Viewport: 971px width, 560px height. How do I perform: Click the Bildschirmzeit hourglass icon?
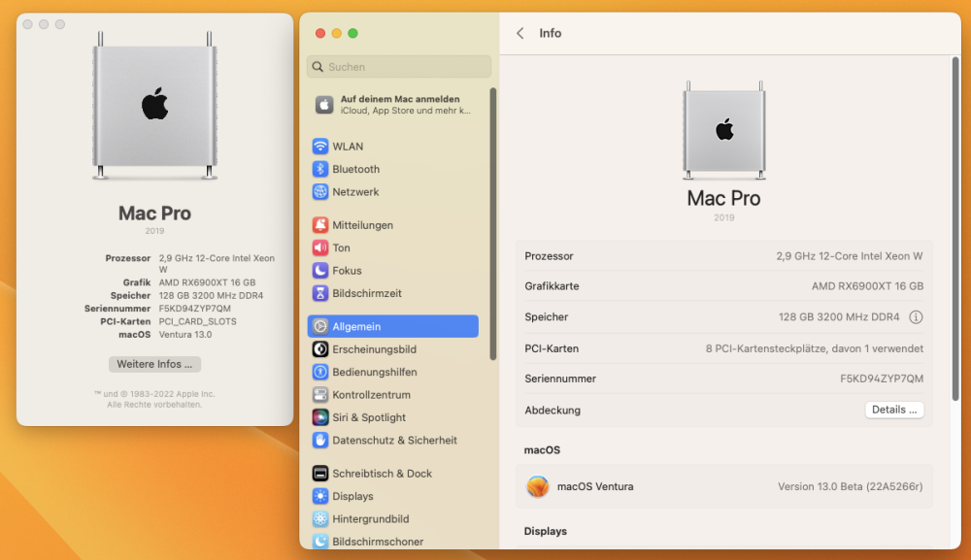[320, 293]
